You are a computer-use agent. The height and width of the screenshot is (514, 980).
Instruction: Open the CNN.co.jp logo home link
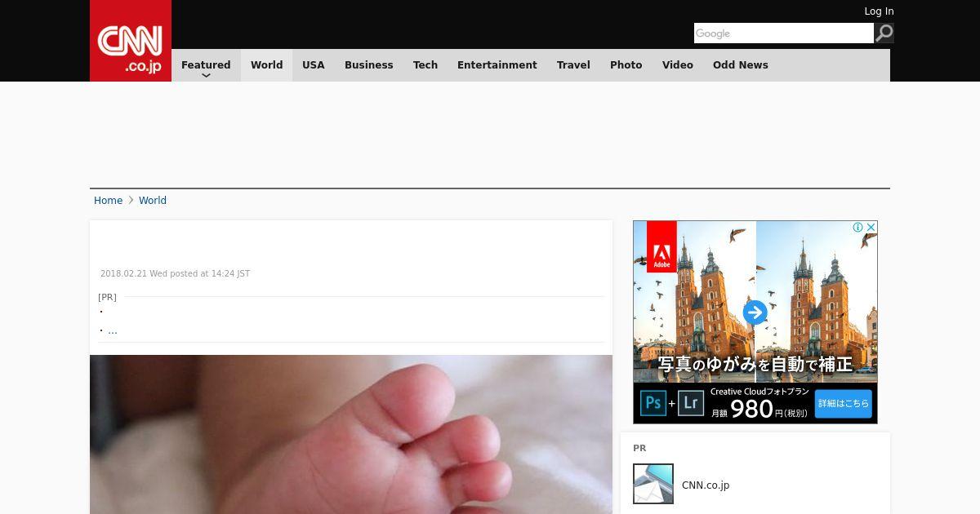tap(131, 41)
